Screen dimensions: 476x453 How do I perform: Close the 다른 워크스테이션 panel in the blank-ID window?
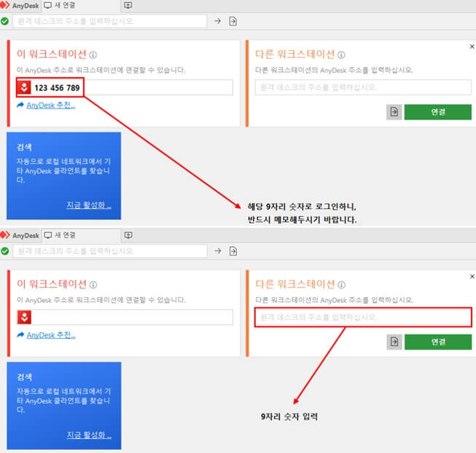[472, 276]
